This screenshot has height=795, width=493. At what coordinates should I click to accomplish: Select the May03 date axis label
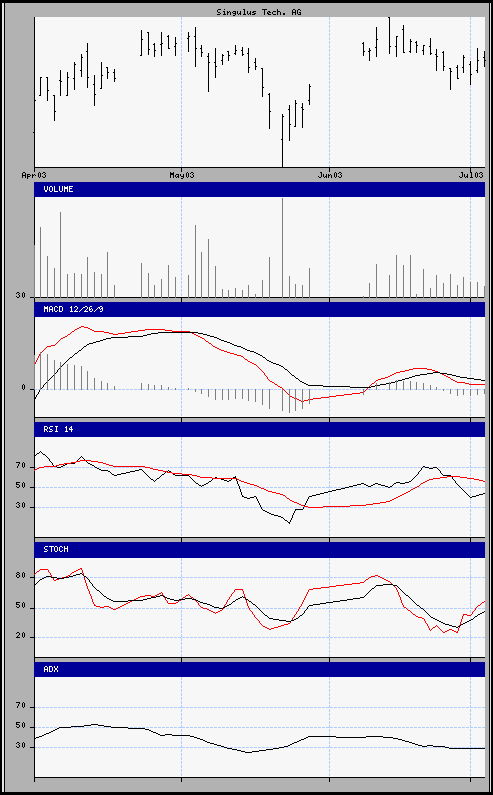pos(182,175)
